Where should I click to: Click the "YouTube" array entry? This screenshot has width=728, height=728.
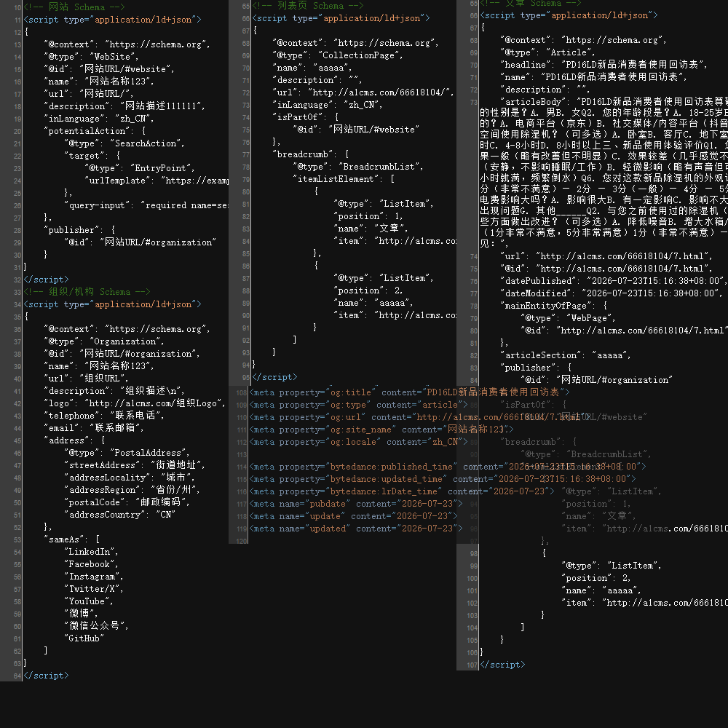pyautogui.click(x=89, y=601)
